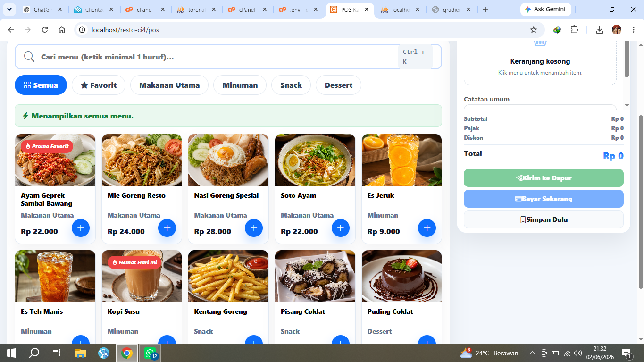Click Kirim ke Dapur button

pos(544,178)
